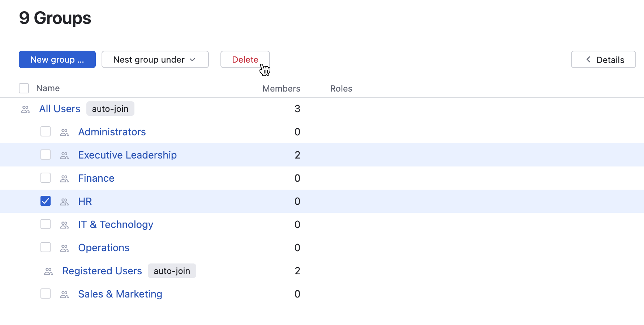Image resolution: width=644 pixels, height=325 pixels.
Task: Select the IT & Technology checkbox
Action: (x=46, y=224)
